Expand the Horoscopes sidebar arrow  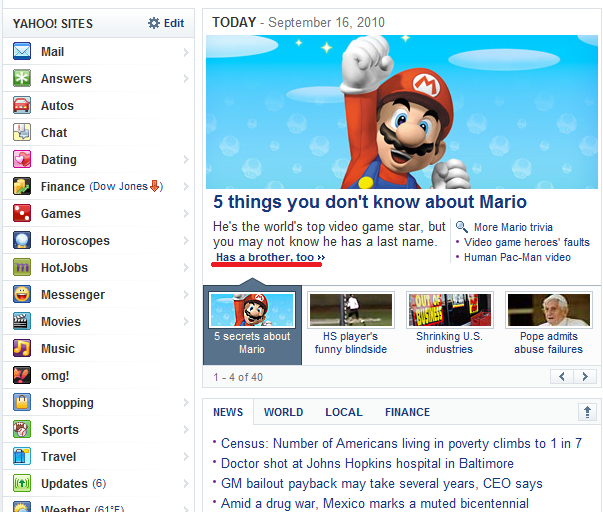coord(186,241)
